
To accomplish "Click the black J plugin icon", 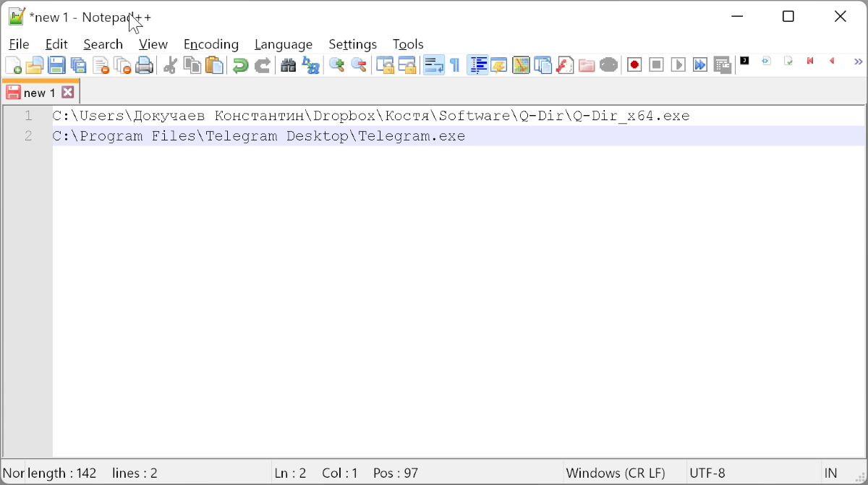I will click(x=744, y=61).
